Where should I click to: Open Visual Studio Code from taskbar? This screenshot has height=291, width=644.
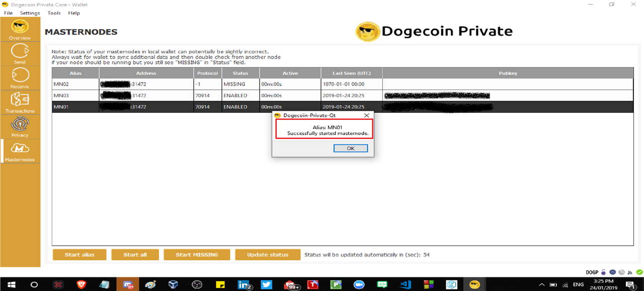click(406, 284)
